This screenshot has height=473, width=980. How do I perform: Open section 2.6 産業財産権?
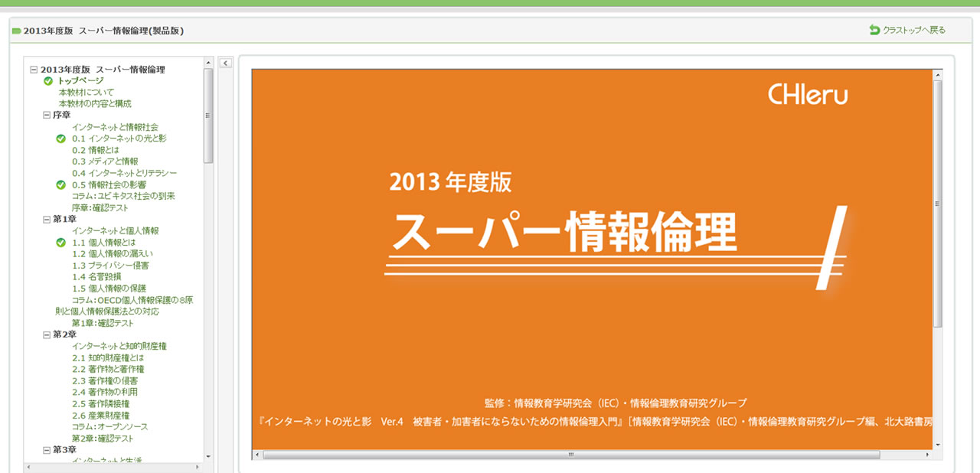pos(100,416)
